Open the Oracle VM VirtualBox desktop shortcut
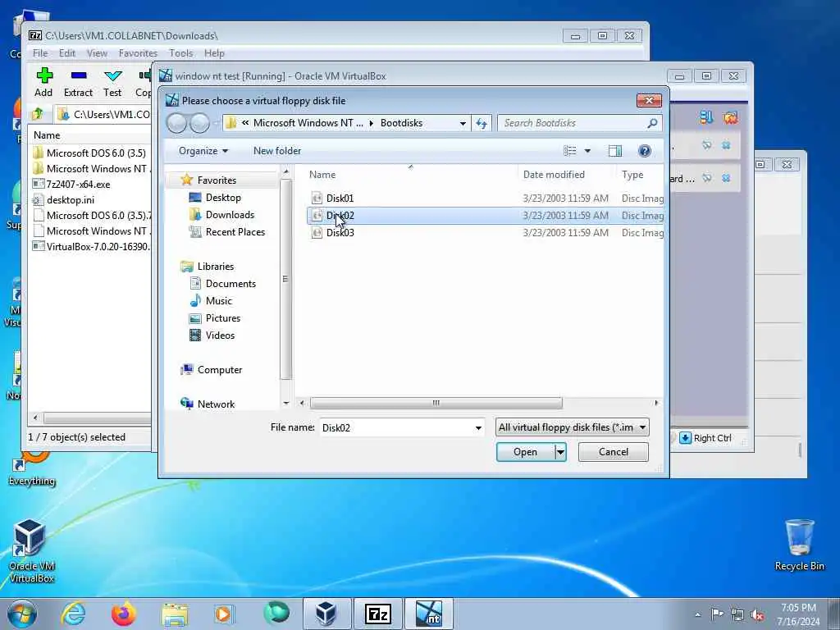The height and width of the screenshot is (630, 840). click(x=32, y=551)
